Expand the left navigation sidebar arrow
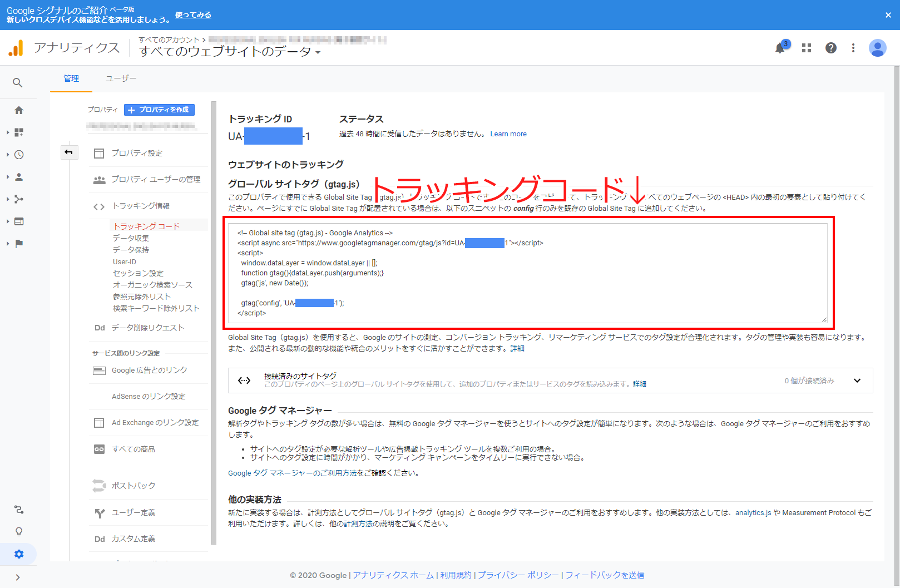This screenshot has height=588, width=900. (18, 577)
